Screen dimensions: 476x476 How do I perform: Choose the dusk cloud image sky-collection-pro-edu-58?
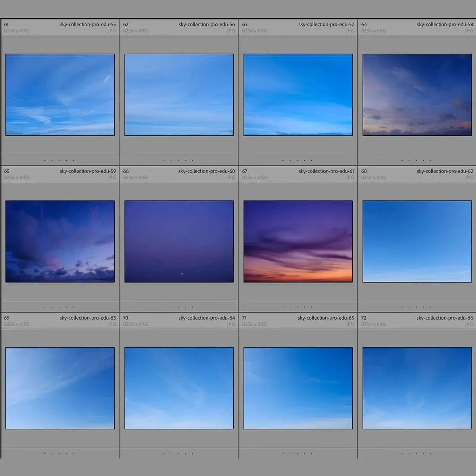click(x=417, y=95)
